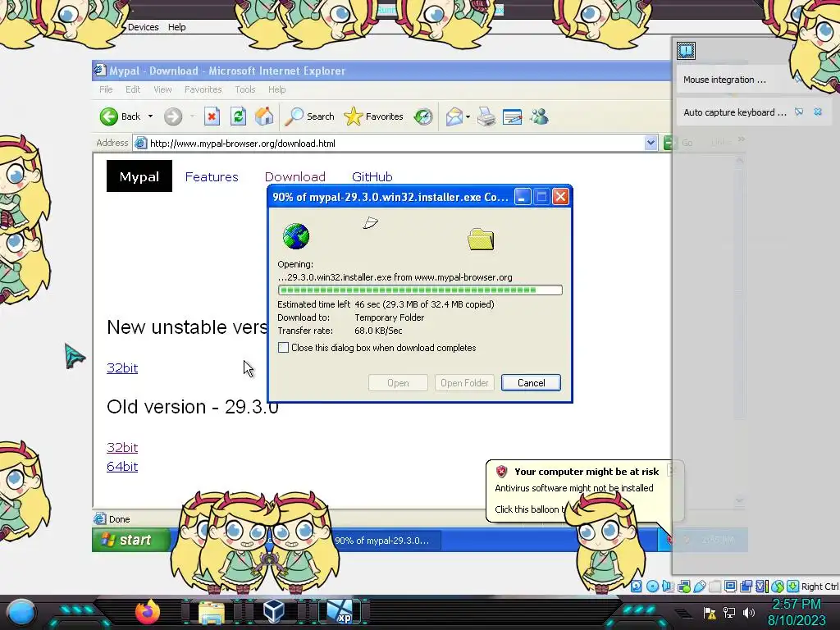Go back with IE Back button
840x630 pixels.
(x=120, y=116)
